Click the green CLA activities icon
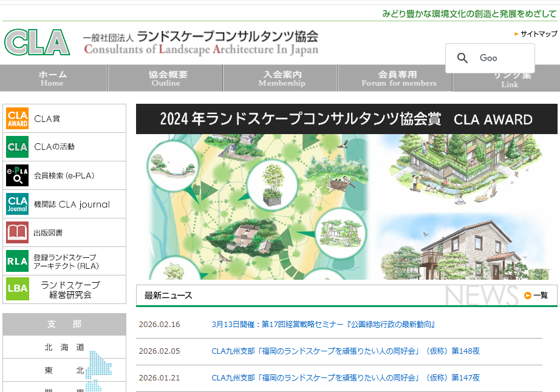The image size is (560, 392). click(18, 147)
